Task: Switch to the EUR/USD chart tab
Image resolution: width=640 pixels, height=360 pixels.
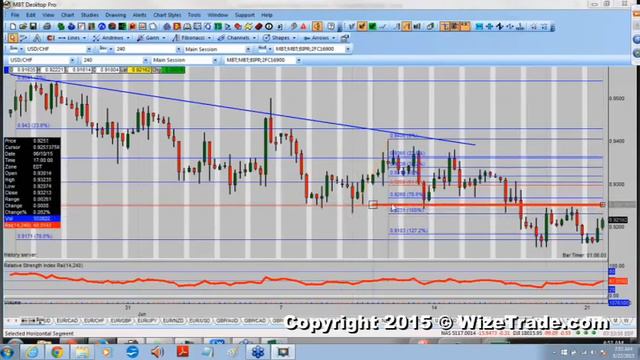Action: 200,321
